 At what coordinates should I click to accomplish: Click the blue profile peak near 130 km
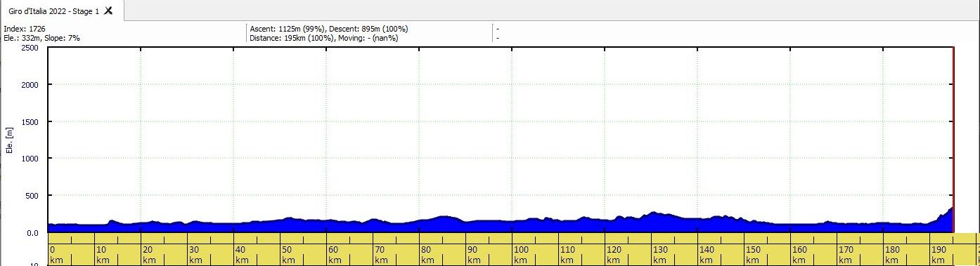pyautogui.click(x=654, y=213)
